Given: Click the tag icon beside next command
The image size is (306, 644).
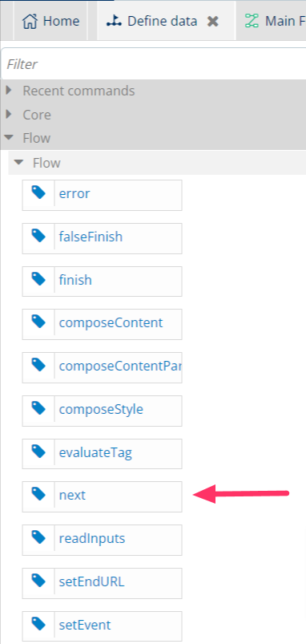Looking at the screenshot, I should pyautogui.click(x=38, y=494).
